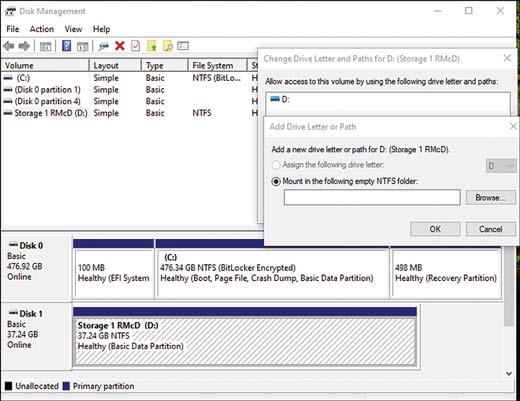520x401 pixels.
Task: Click OK in Add Drive Letter dialog
Action: pos(435,229)
